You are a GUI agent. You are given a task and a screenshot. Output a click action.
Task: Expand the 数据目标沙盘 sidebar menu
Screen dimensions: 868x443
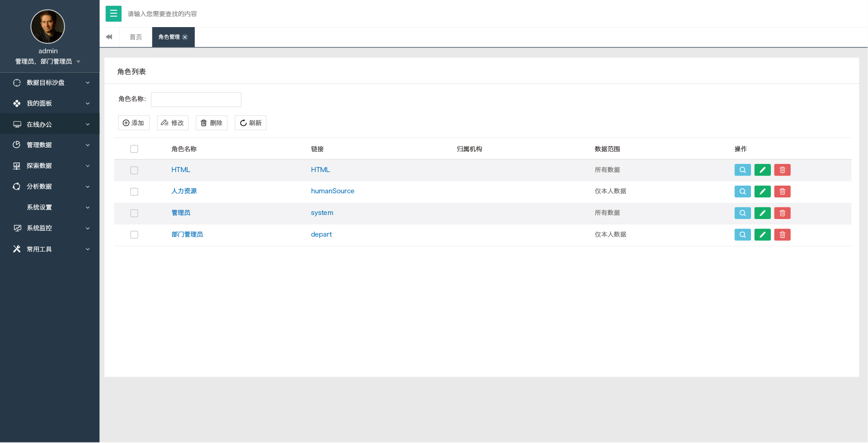(50, 83)
